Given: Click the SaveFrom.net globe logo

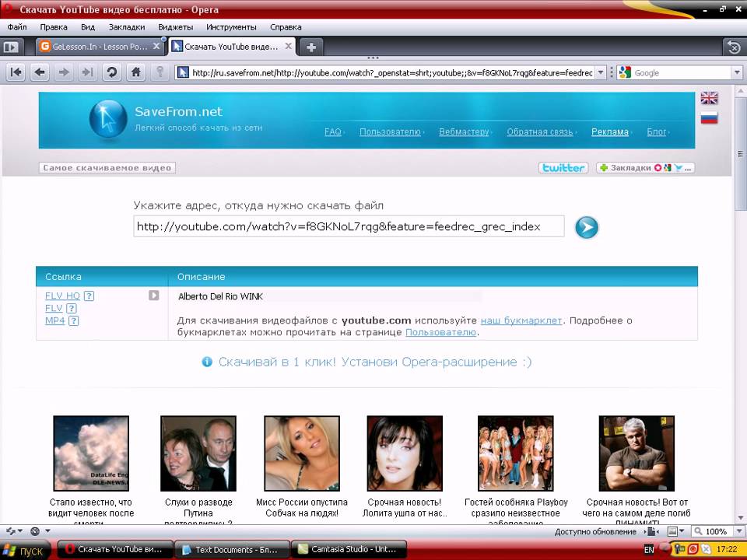Looking at the screenshot, I should (109, 118).
